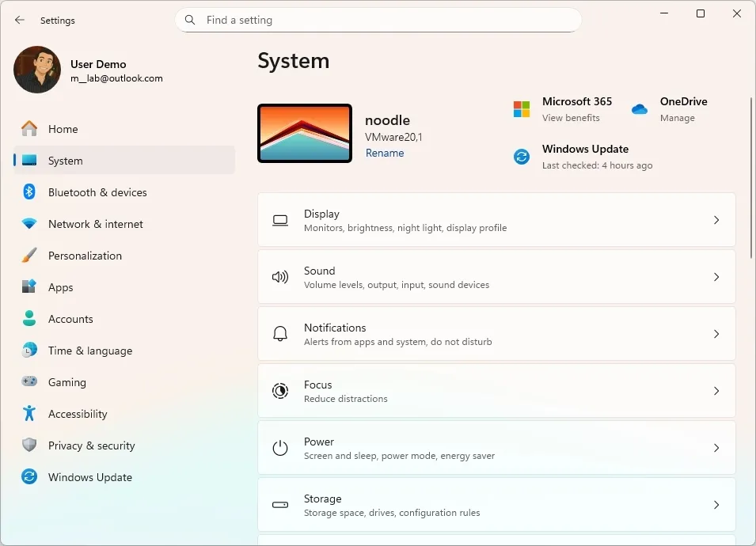Select Apps in the sidebar
Image resolution: width=756 pixels, height=546 pixels.
tap(61, 287)
